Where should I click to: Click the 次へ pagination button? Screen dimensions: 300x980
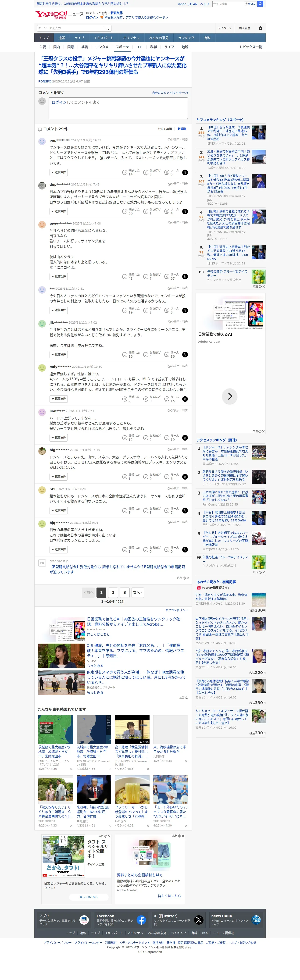click(x=137, y=592)
